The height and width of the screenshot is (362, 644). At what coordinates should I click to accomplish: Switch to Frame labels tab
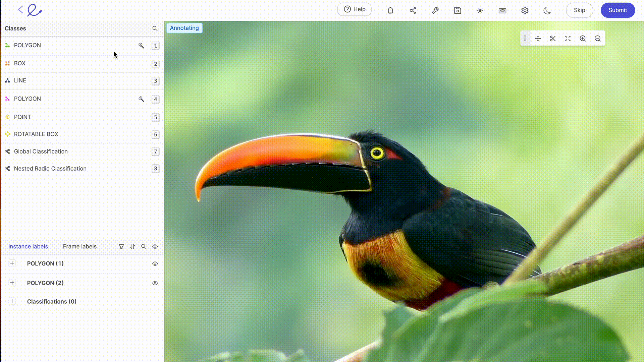[79, 246]
